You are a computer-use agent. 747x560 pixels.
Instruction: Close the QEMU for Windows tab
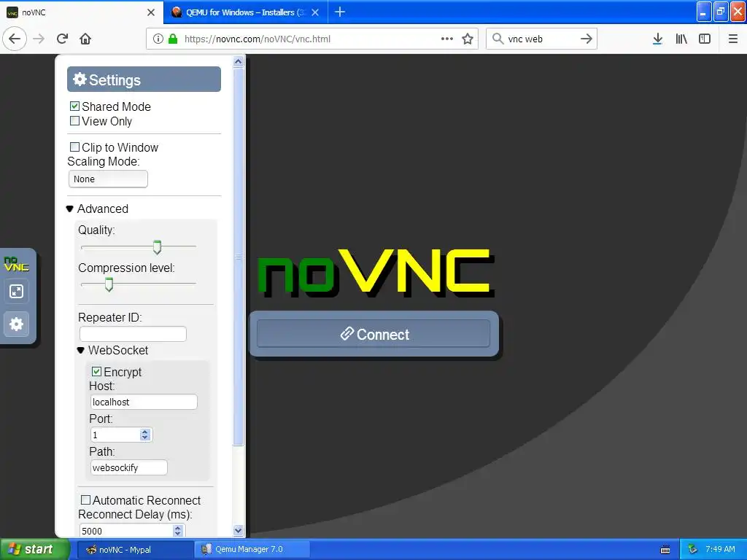coord(315,12)
